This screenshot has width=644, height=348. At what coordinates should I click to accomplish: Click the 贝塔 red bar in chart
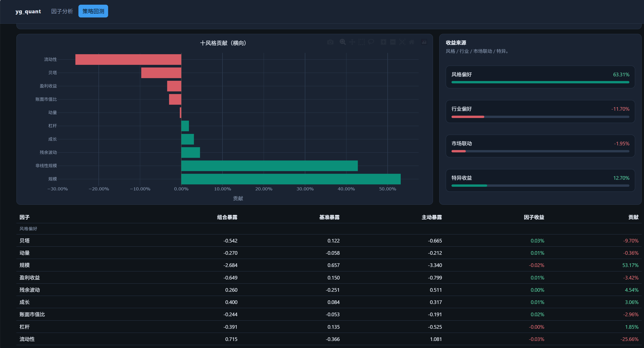pos(161,73)
